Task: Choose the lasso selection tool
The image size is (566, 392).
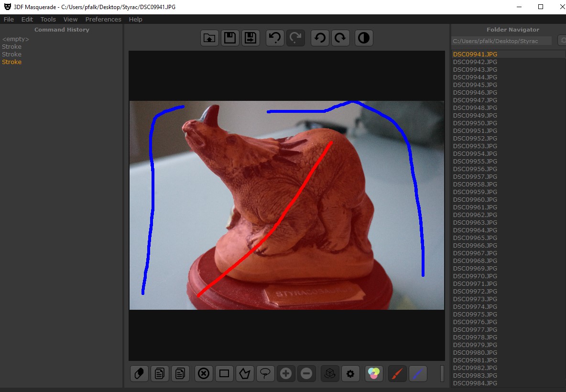Action: [265, 373]
